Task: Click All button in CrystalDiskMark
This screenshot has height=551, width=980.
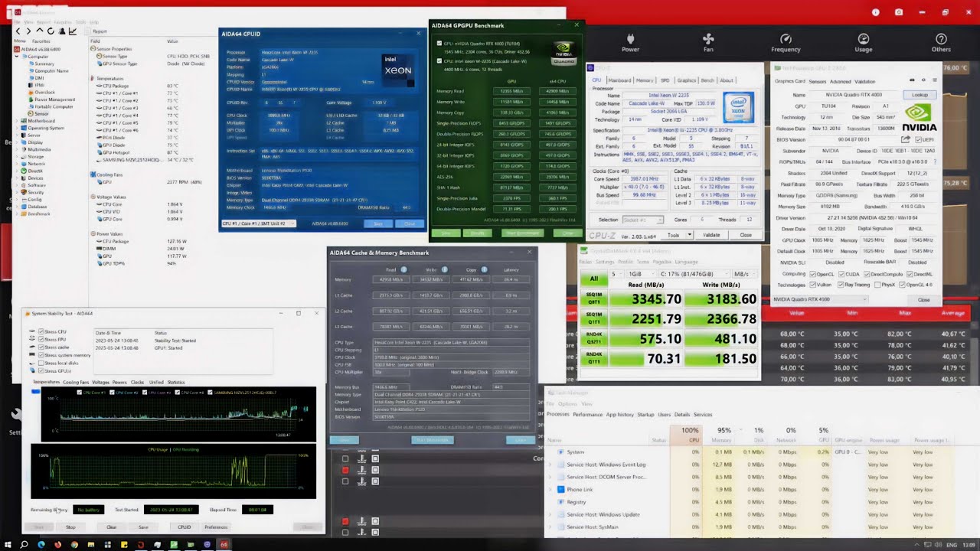Action: point(594,279)
